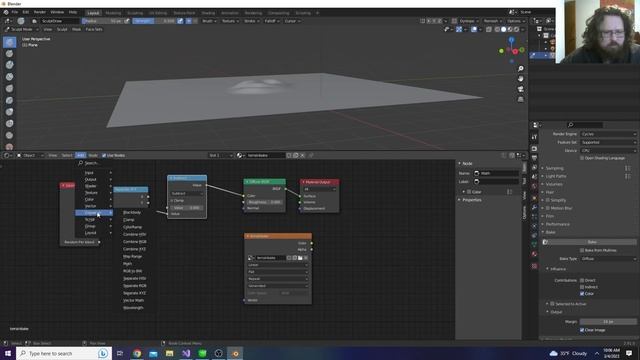Screen dimensions: 640x360
Task: Click the Blender logo menu icon
Action: (x=6, y=12)
